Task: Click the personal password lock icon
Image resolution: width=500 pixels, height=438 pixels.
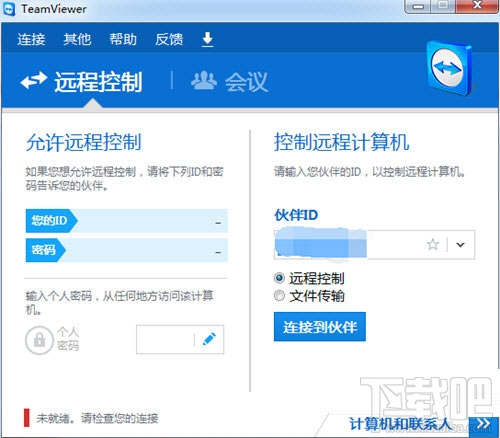Action: [x=39, y=340]
